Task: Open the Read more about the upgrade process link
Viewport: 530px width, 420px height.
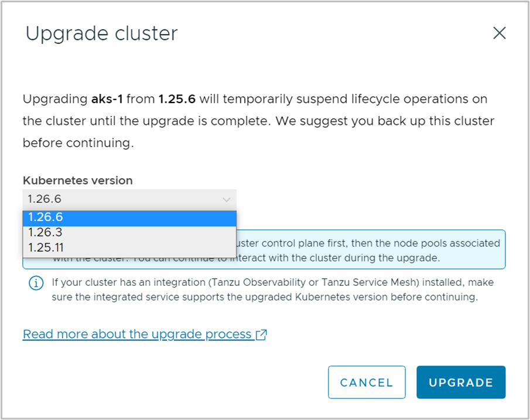Action: pyautogui.click(x=137, y=334)
